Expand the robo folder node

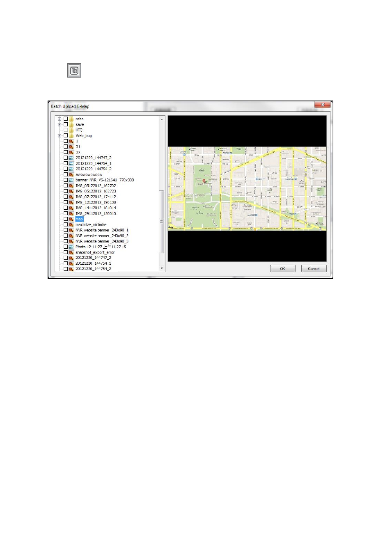[x=60, y=119]
